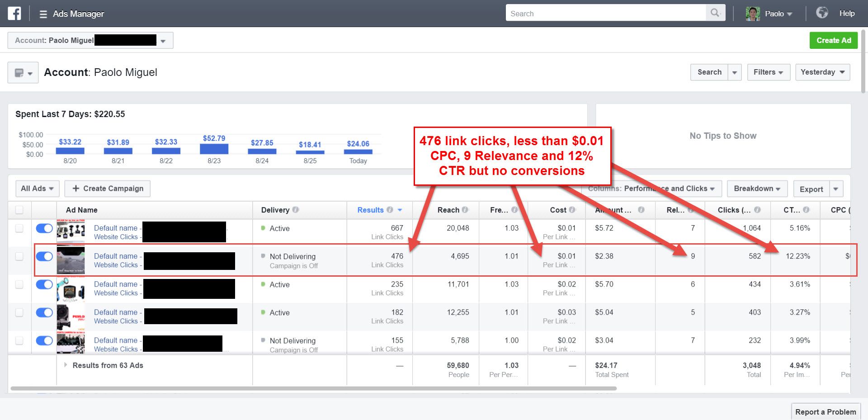
Task: Expand the Breakdown dropdown
Action: (x=757, y=189)
